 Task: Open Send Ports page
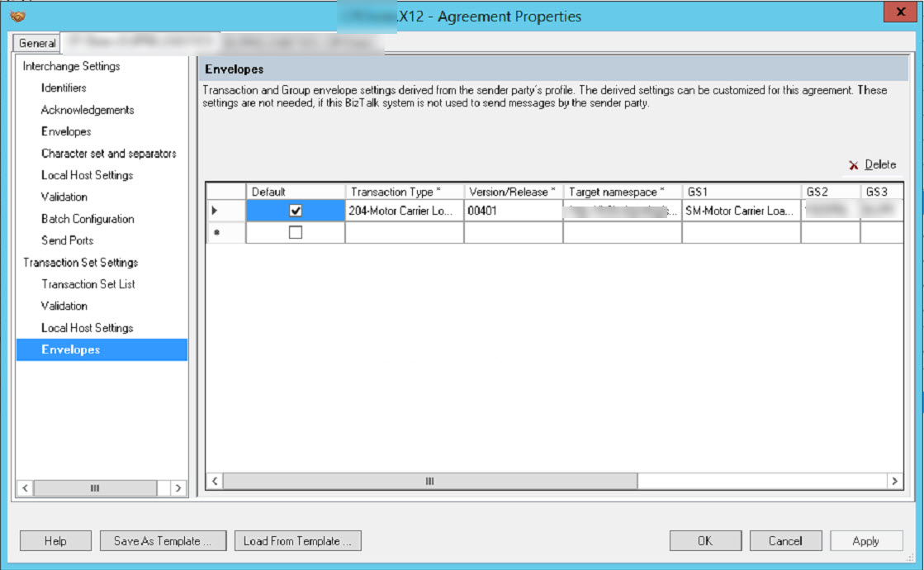pos(67,240)
